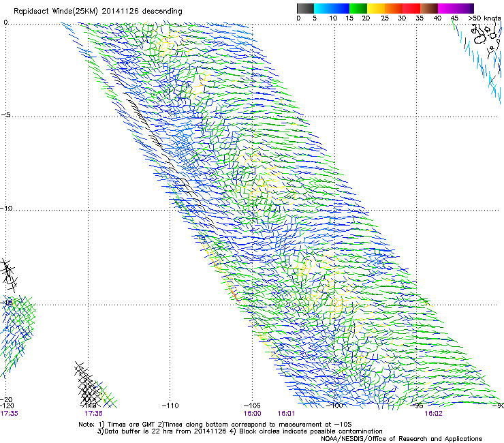Screen dimensions: 504x443
Task: Click the green 15-20 knots color segment
Action: pyautogui.click(x=358, y=8)
